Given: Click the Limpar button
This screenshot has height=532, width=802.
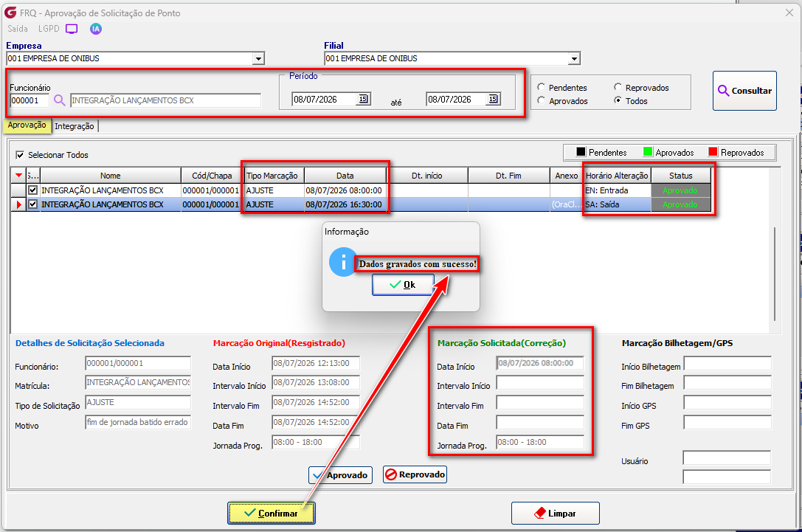Looking at the screenshot, I should tap(555, 513).
